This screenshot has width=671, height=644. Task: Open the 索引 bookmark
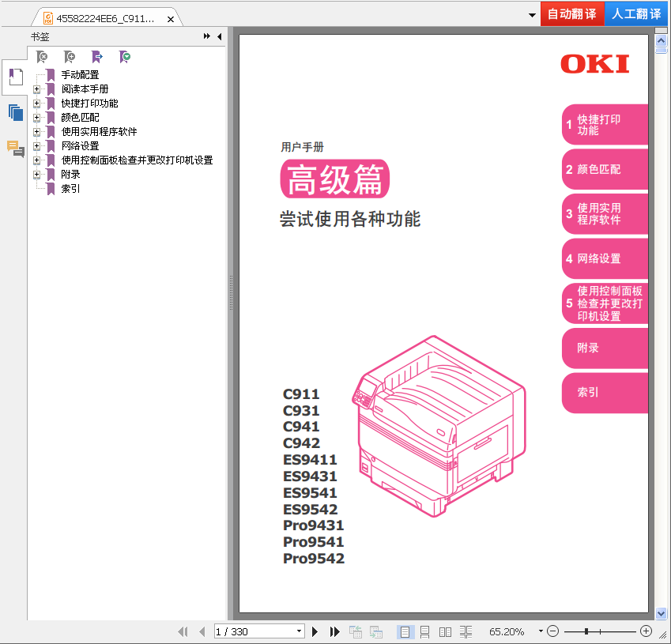(x=70, y=189)
